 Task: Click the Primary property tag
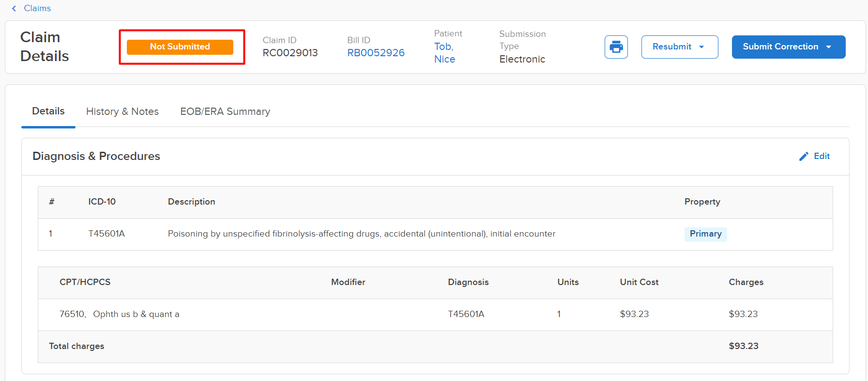(x=705, y=234)
